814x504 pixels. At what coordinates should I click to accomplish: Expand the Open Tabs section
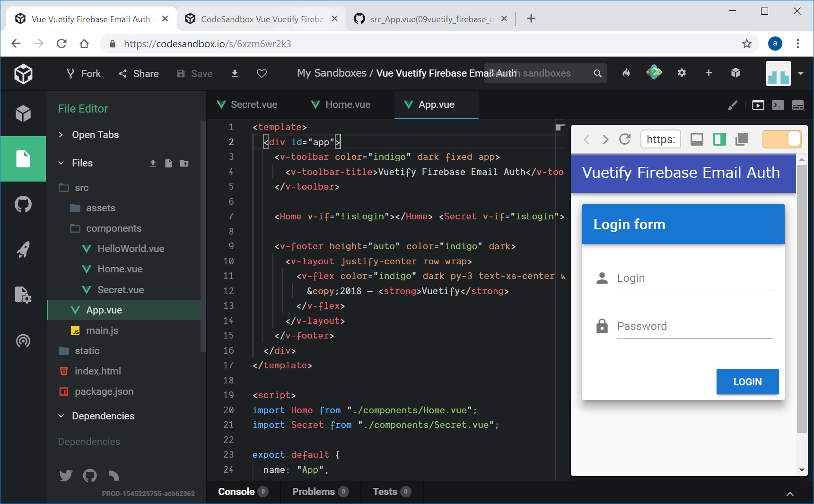(x=95, y=135)
